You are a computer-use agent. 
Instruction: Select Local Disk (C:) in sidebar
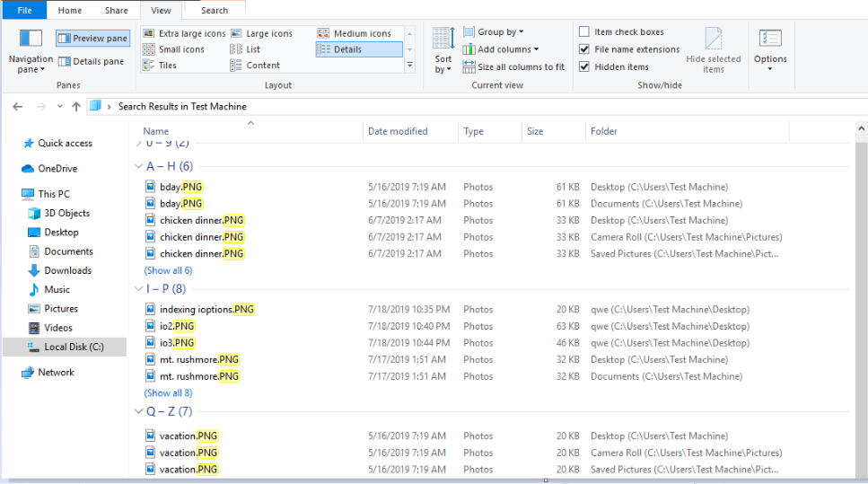[65, 347]
